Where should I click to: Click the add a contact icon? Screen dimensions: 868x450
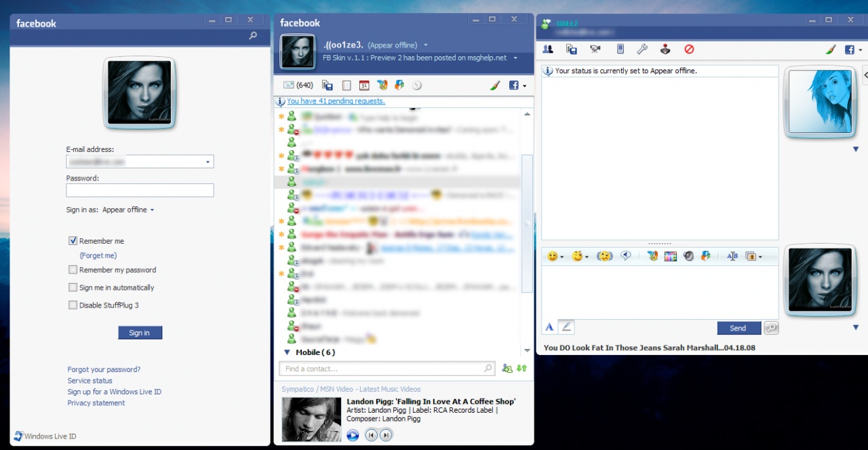(507, 369)
